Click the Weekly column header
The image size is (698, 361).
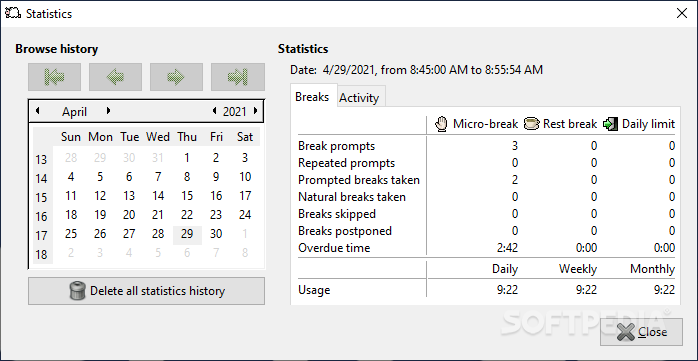pos(578,269)
